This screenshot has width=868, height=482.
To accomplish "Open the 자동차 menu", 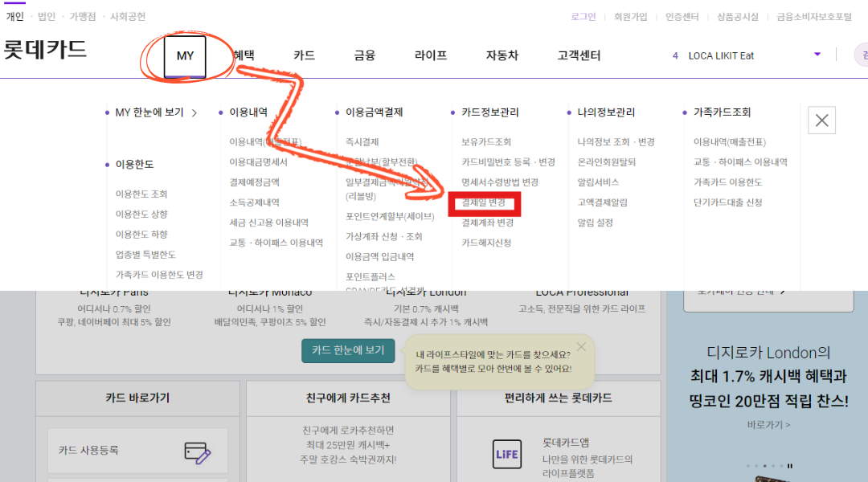I will [502, 55].
